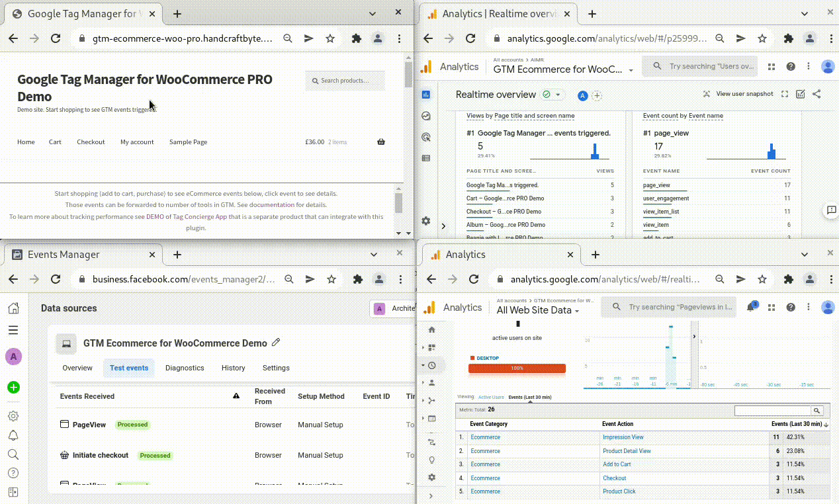Open tab list chevron of Events Manager window
839x504 pixels.
pos(374,255)
